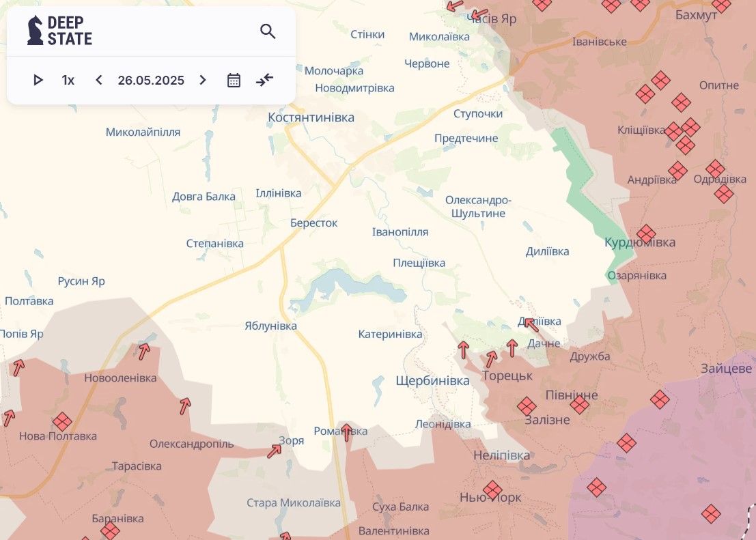This screenshot has height=540, width=756.
Task: Go to the previous date
Action: [99, 80]
